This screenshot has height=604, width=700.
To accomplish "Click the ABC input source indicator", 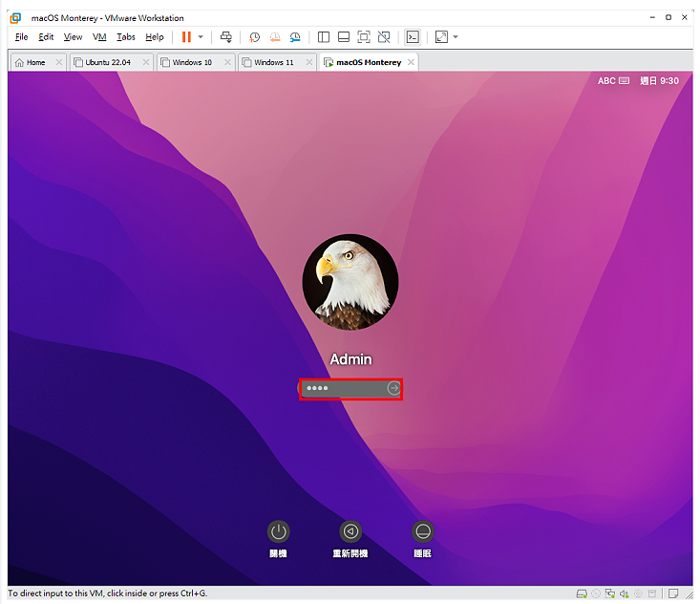I will (x=613, y=81).
